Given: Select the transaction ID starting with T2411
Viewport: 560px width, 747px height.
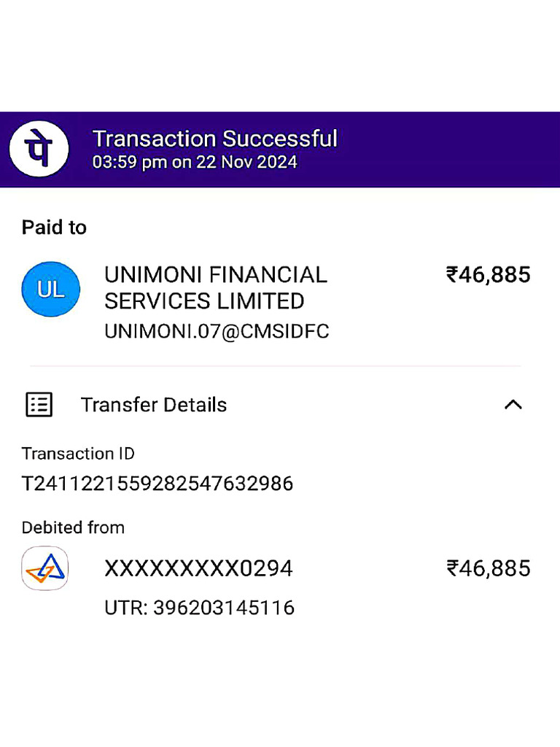Looking at the screenshot, I should [x=157, y=483].
